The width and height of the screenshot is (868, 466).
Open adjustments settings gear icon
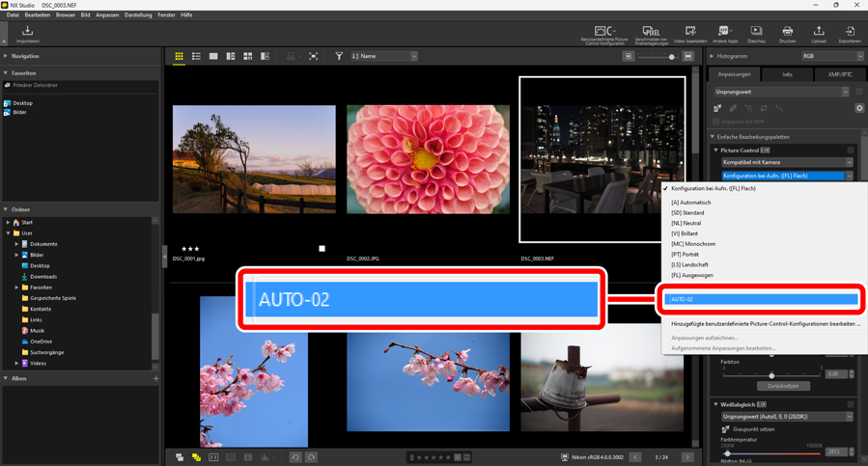(x=859, y=108)
